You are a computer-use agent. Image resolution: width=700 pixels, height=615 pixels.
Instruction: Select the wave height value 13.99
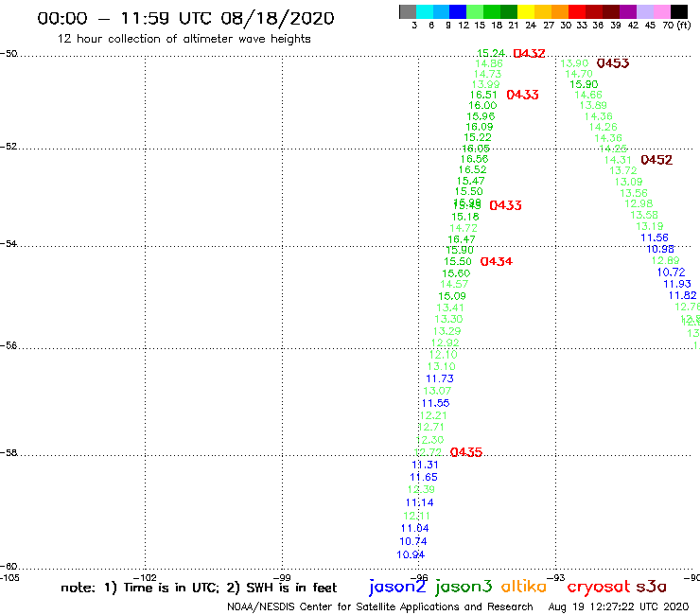[485, 84]
